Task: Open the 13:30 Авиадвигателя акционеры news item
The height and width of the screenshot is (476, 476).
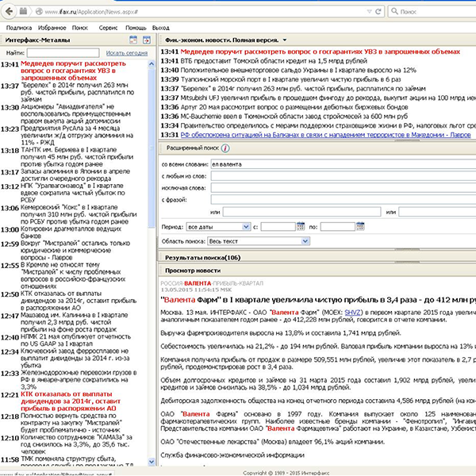Action: [76, 113]
